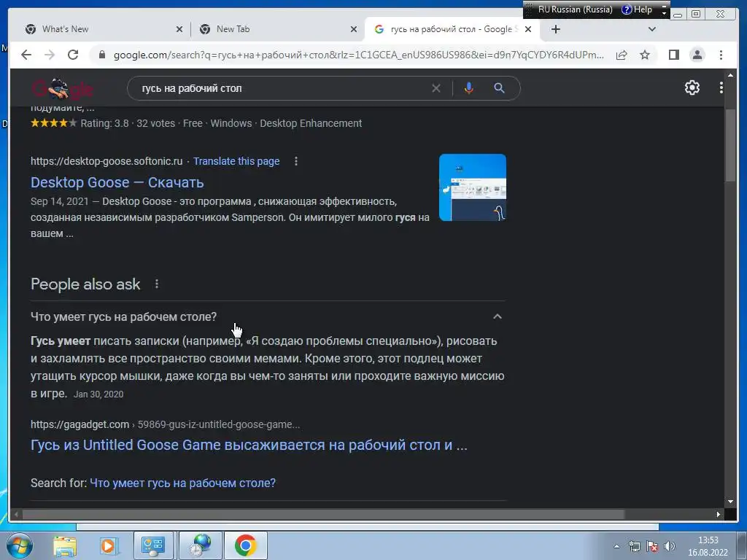Open the globe-and-clock taskbar app
The image size is (747, 560).
(201, 545)
